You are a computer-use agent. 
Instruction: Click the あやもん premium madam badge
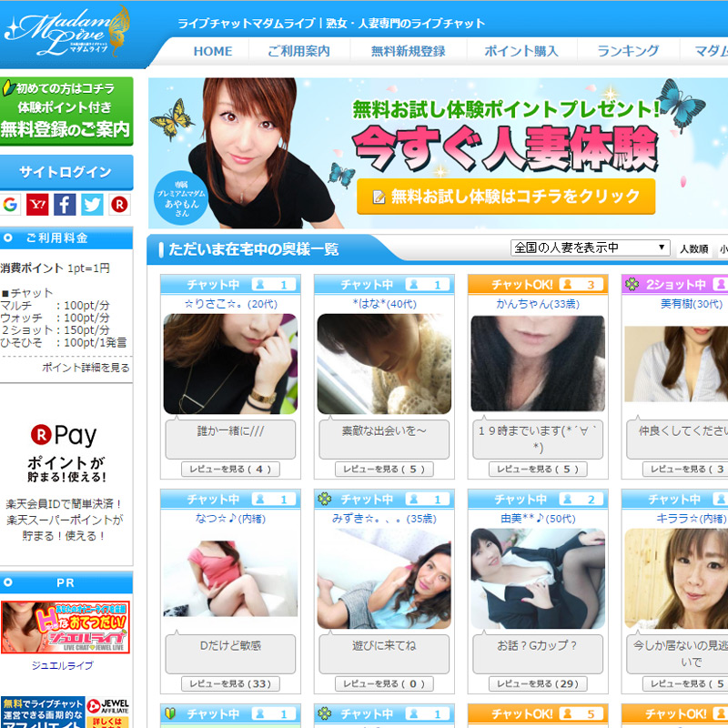181,197
